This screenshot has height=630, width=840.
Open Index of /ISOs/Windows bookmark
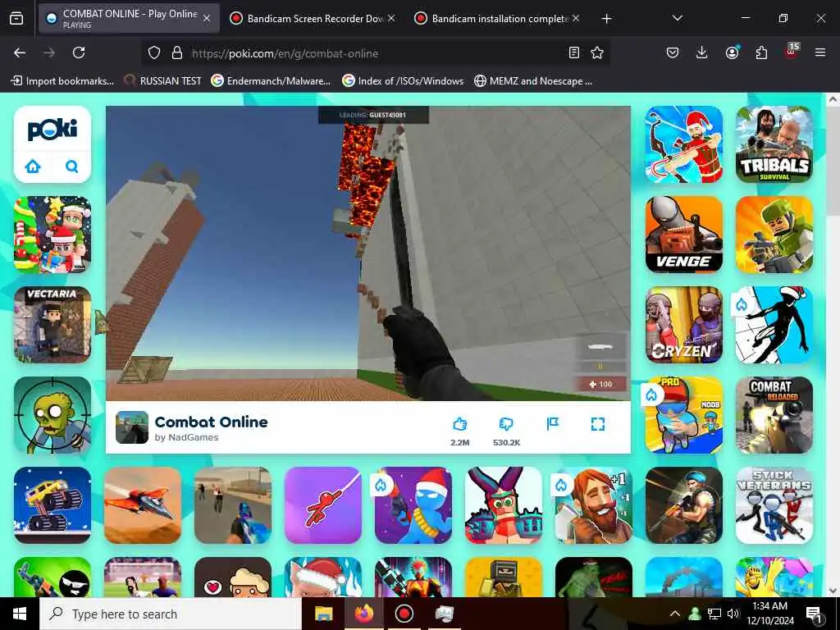click(x=403, y=81)
